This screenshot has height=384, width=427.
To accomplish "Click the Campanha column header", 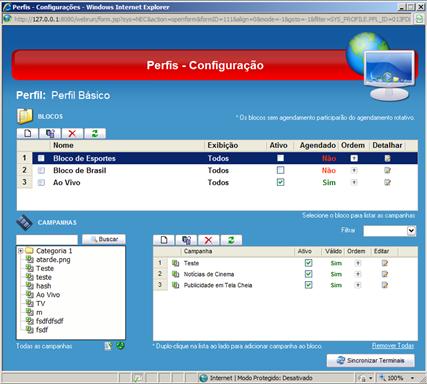I will pos(198,251).
